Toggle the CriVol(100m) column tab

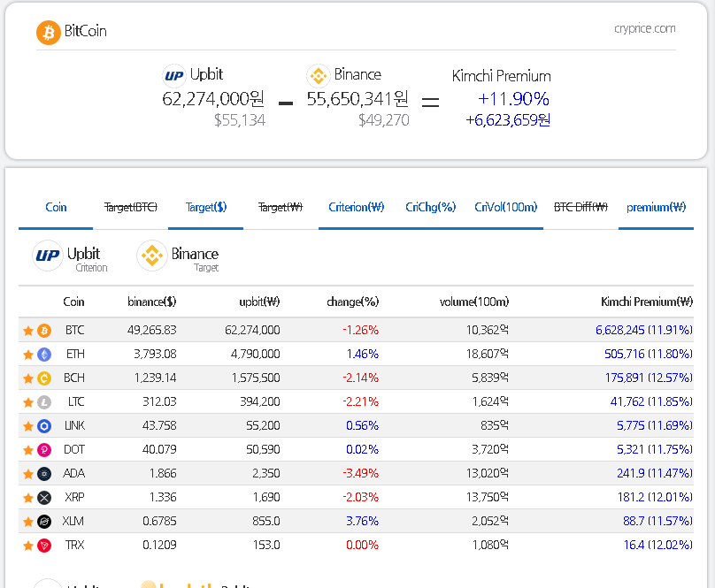pyautogui.click(x=505, y=208)
